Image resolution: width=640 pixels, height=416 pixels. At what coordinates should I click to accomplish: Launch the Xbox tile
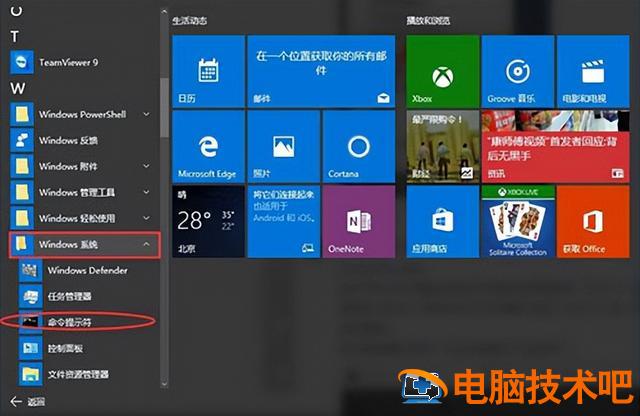443,71
